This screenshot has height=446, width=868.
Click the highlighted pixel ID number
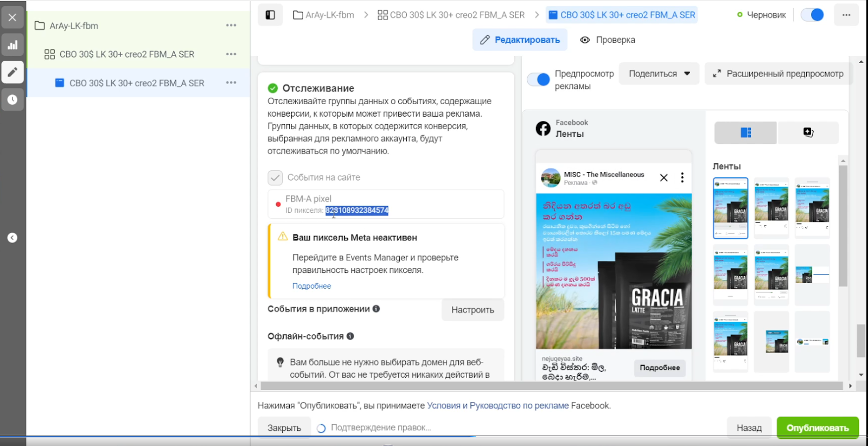357,211
